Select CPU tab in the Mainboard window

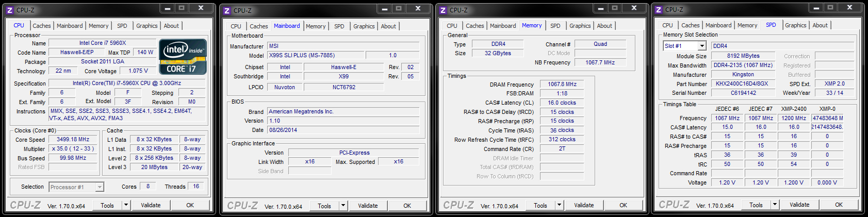tap(236, 26)
